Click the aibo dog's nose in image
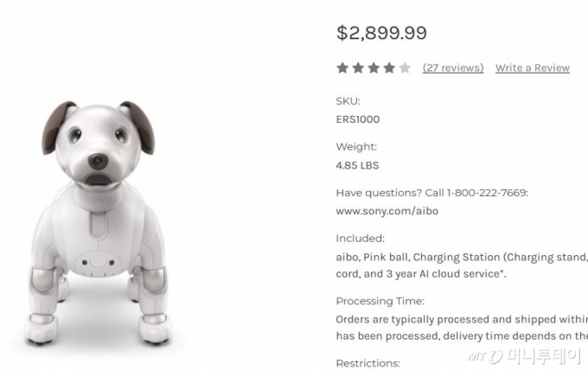Viewport: 588px width, 370px height. click(99, 161)
